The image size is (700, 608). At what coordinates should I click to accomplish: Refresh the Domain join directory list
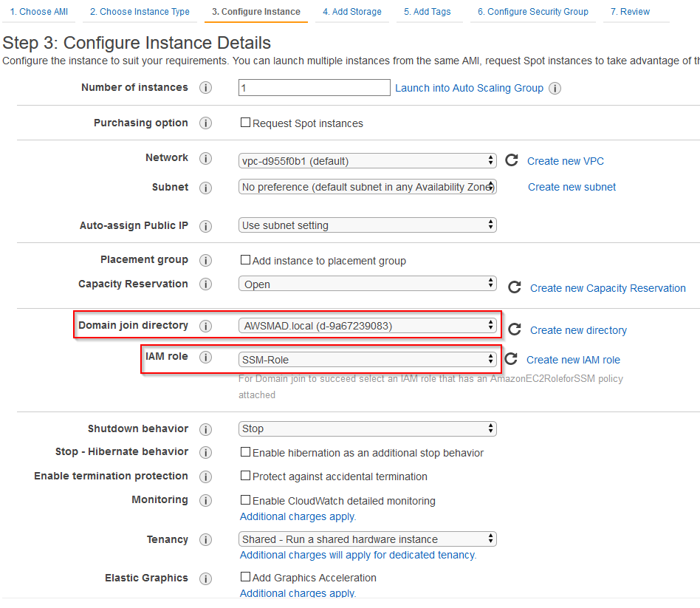click(x=514, y=329)
